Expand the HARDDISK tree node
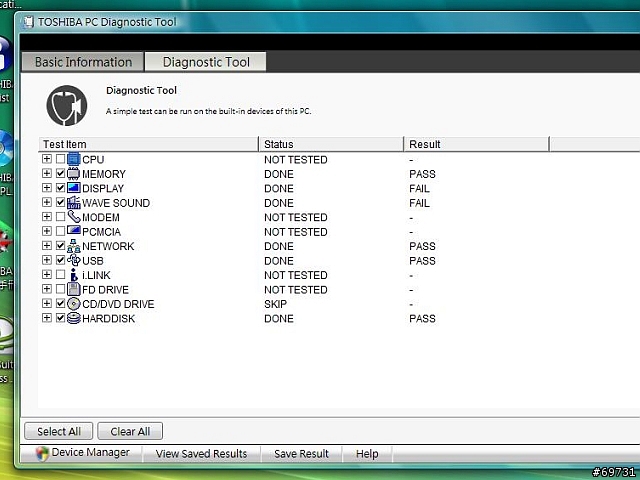Viewport: 640px width, 480px height. pyautogui.click(x=47, y=318)
